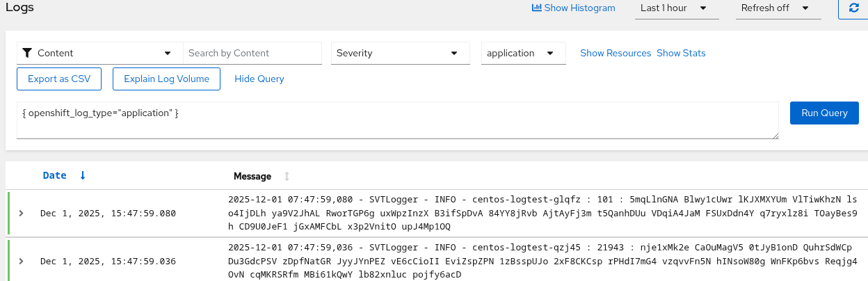Expand the 15:47:59.080 log row
868x281 pixels.
21,213
